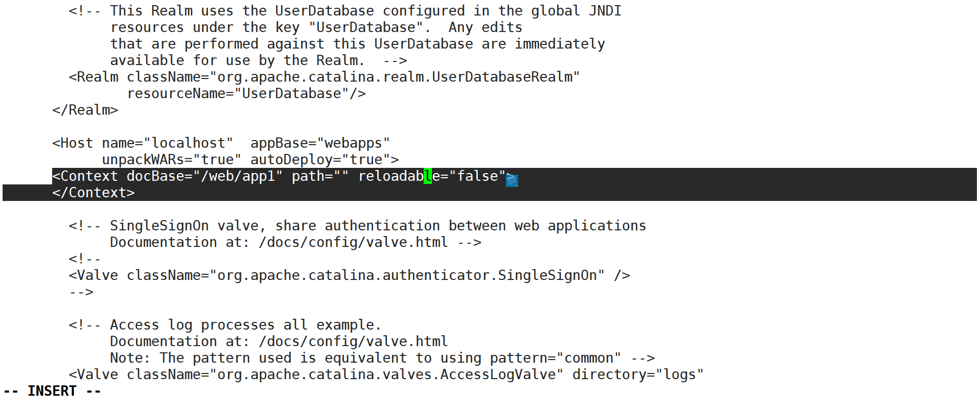Click "global JNDI" in the first comment line
The image size is (980, 405).
coord(576,11)
